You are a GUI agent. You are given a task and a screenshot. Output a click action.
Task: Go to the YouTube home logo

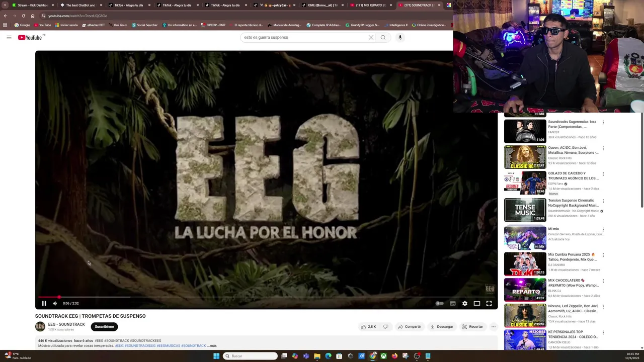tap(30, 37)
